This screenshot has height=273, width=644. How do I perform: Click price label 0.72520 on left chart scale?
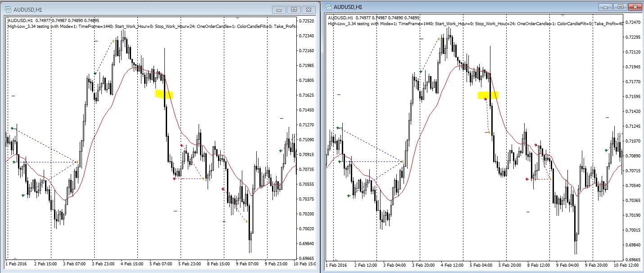tap(307, 21)
